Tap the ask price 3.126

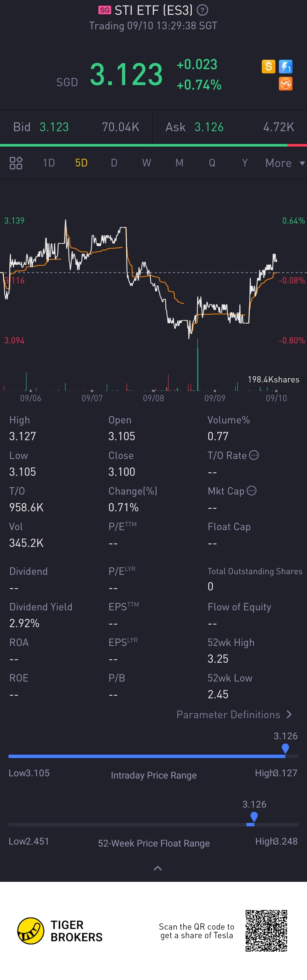[209, 127]
